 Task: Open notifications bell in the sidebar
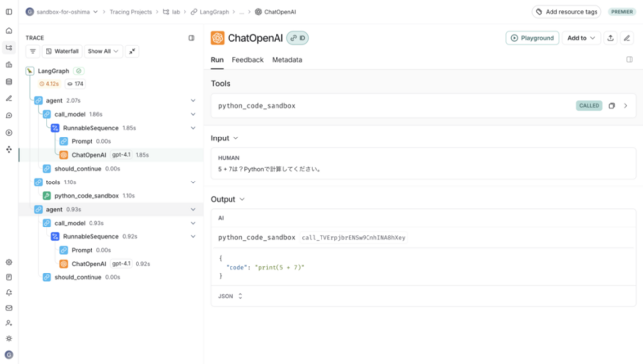coord(9,293)
